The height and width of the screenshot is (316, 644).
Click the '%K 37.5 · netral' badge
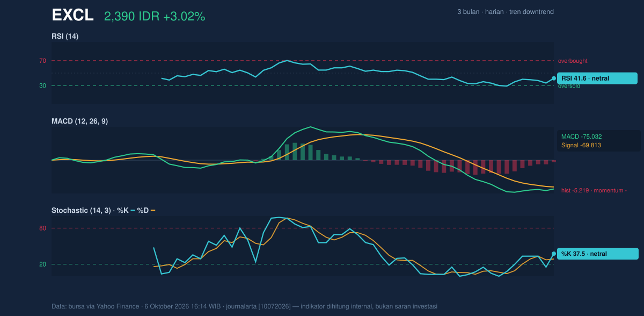click(598, 254)
